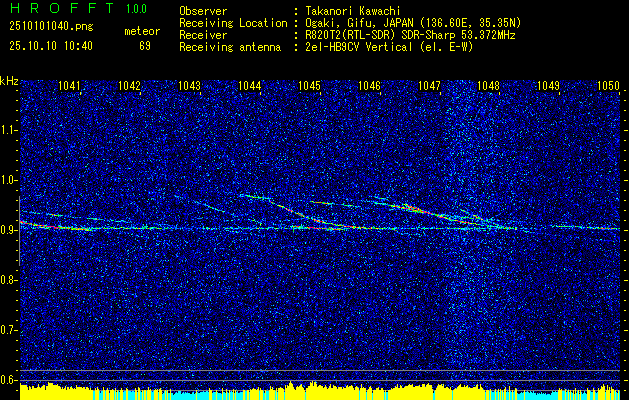Click the Receiving Location label
The width and height of the screenshot is (629, 400).
coord(233,24)
